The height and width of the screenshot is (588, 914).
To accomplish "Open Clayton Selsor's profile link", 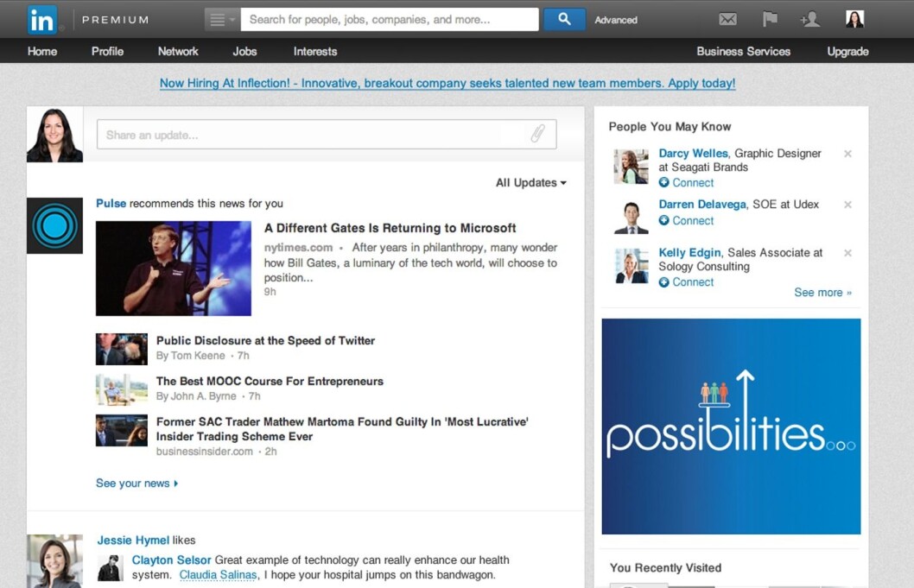I will tap(171, 560).
